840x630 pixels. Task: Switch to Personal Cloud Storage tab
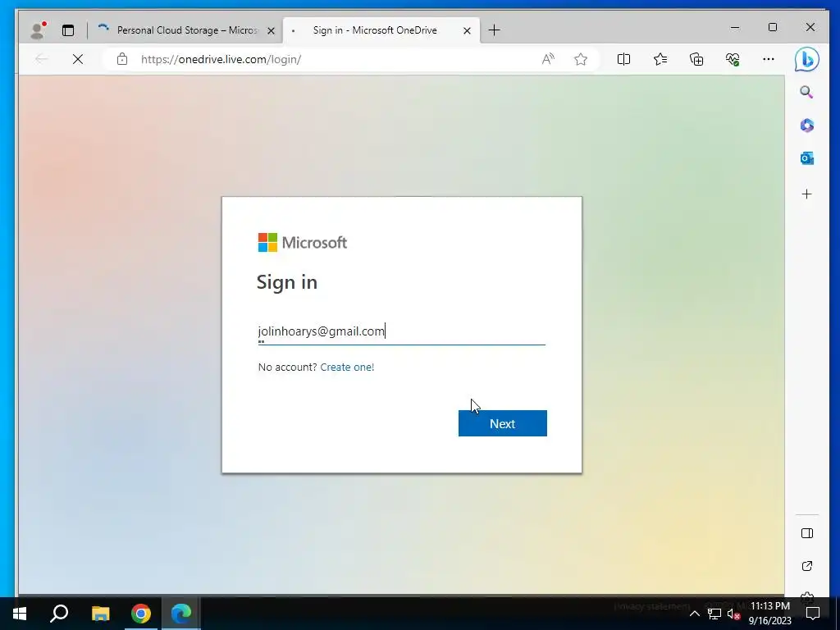coord(188,30)
